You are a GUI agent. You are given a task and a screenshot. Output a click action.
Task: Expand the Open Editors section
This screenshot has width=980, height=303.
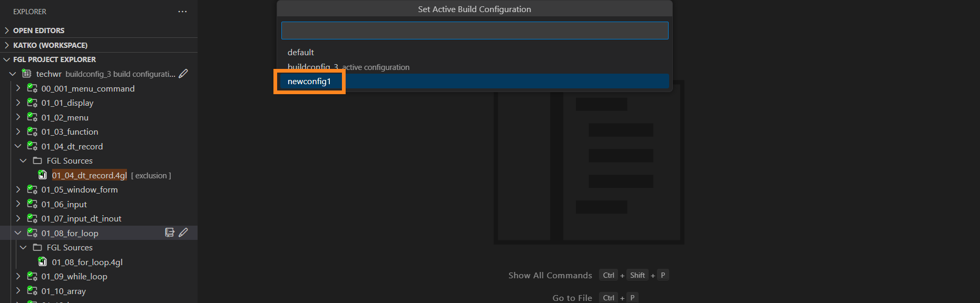[7, 31]
